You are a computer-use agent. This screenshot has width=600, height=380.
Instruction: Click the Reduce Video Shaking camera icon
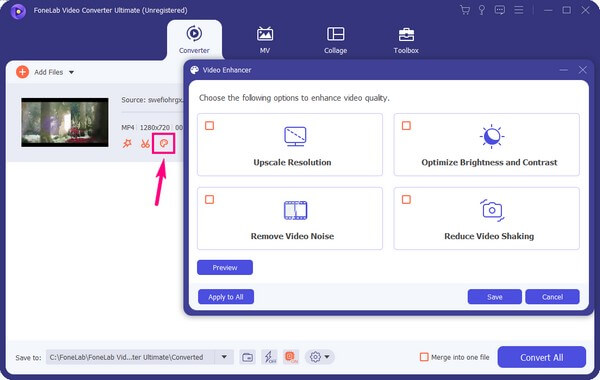point(492,210)
